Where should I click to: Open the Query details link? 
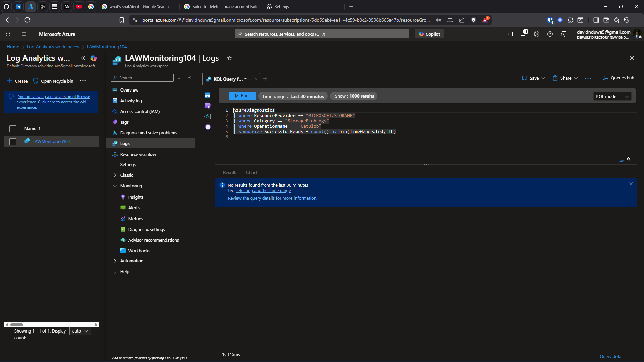tap(612, 356)
